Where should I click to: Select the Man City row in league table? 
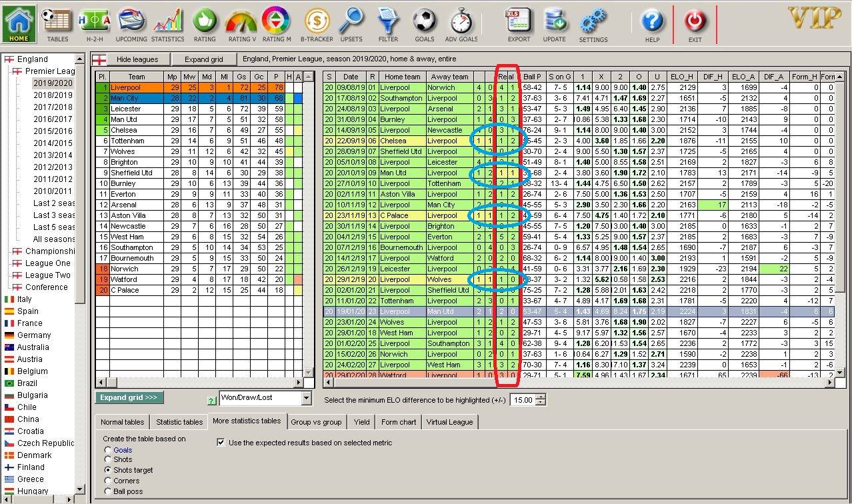click(199, 98)
